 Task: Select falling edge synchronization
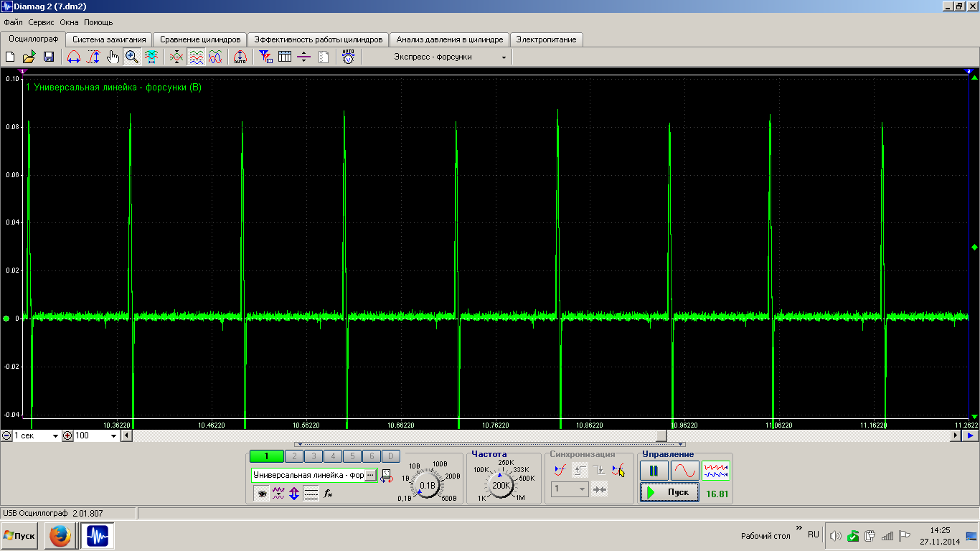pyautogui.click(x=600, y=471)
